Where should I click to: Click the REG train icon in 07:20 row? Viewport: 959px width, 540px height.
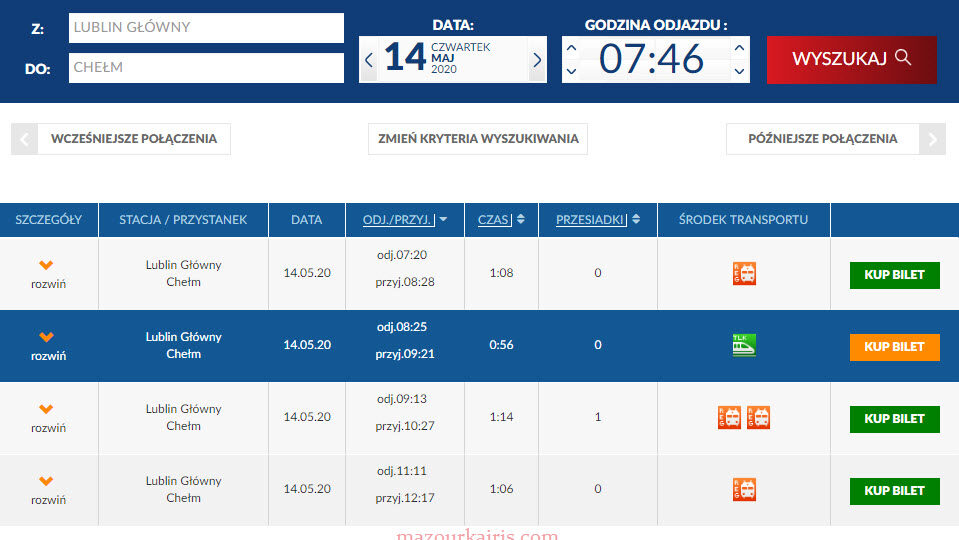click(743, 273)
